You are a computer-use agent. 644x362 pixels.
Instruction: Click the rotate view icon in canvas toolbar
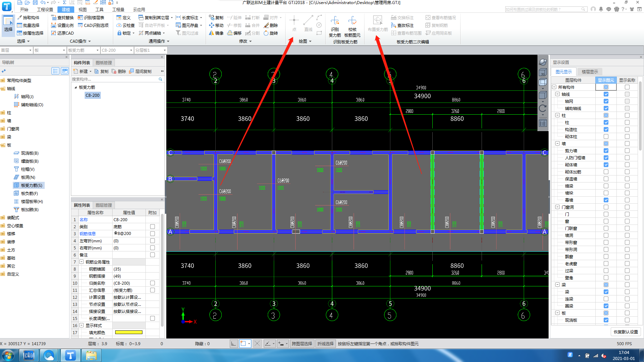pyautogui.click(x=543, y=108)
